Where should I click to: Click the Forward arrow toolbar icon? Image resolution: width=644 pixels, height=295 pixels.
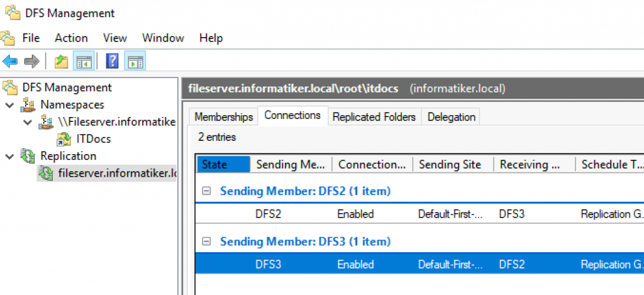(31, 62)
